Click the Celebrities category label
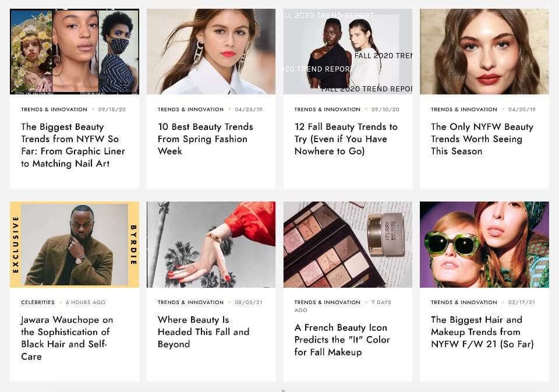 coord(38,302)
